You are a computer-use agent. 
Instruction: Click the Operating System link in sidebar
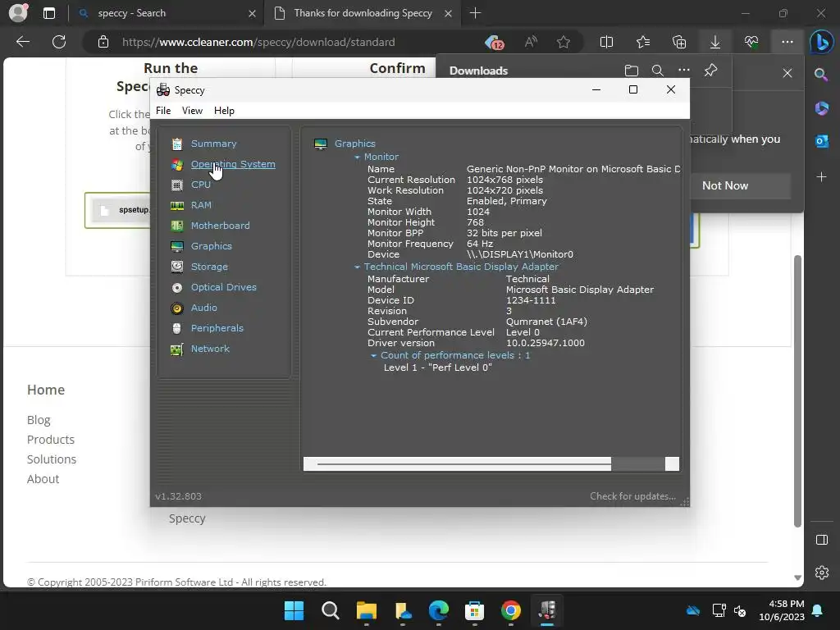coord(233,164)
